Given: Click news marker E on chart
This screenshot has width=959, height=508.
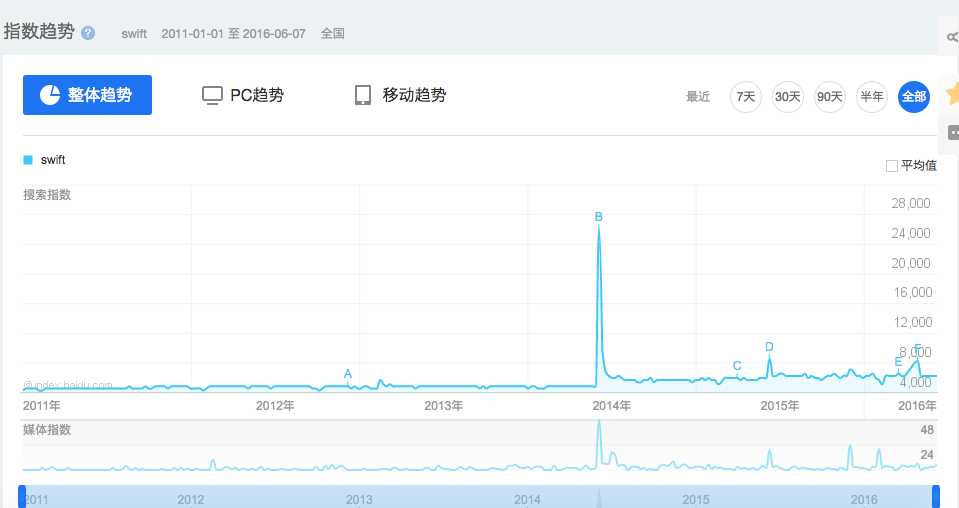Looking at the screenshot, I should tap(898, 362).
